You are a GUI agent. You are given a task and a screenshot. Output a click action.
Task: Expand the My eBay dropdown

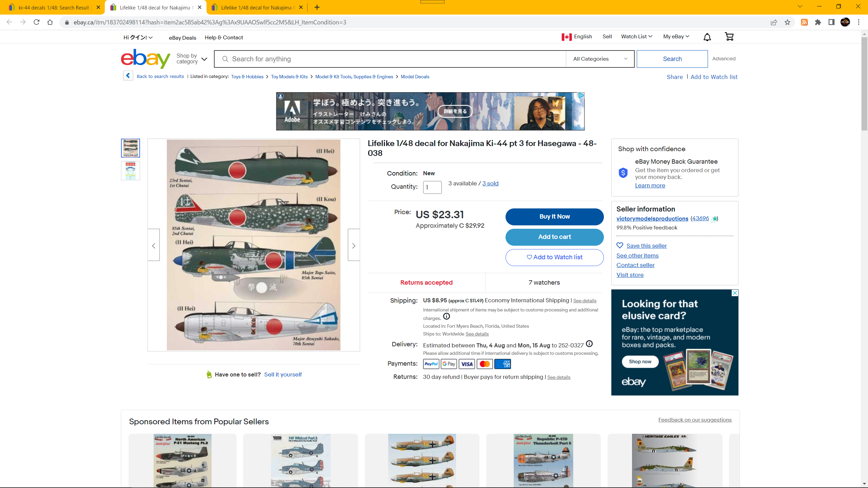(676, 37)
